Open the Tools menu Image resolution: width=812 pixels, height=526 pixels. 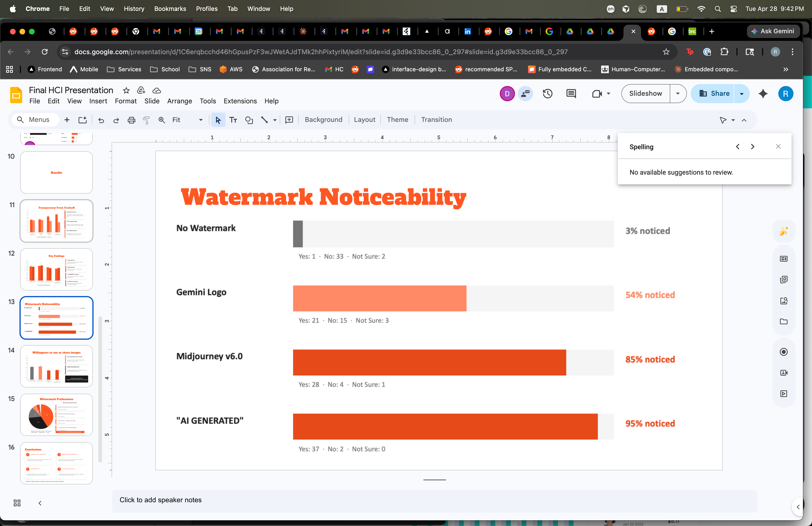click(x=208, y=101)
